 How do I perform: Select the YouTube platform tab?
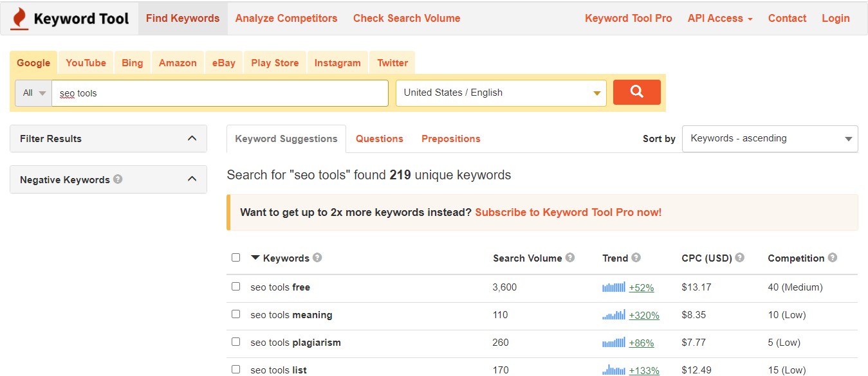click(x=86, y=62)
